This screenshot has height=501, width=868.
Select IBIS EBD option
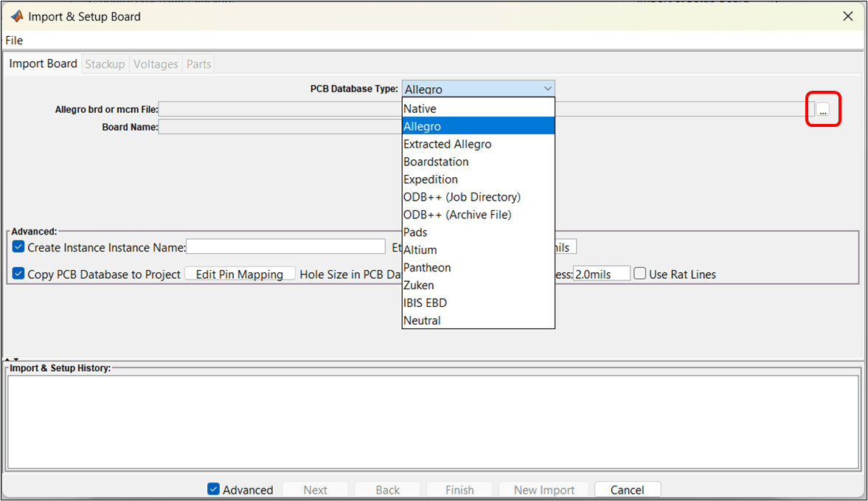pyautogui.click(x=479, y=303)
